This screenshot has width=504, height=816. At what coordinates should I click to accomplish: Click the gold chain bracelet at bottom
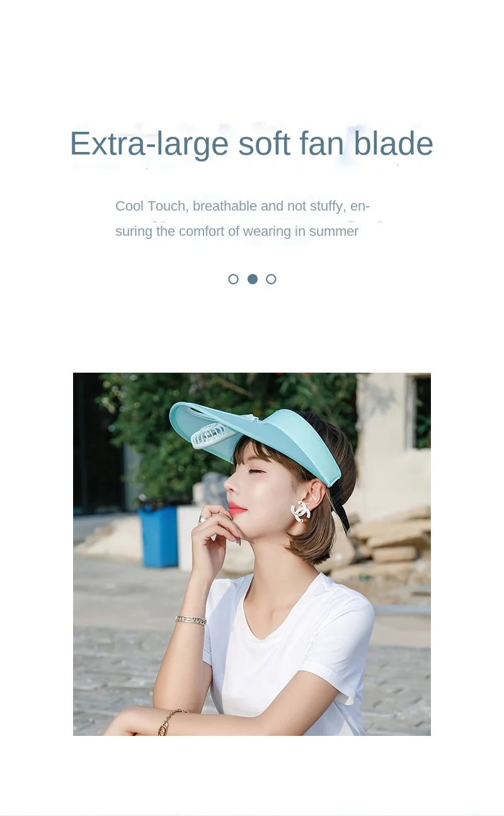point(169,722)
